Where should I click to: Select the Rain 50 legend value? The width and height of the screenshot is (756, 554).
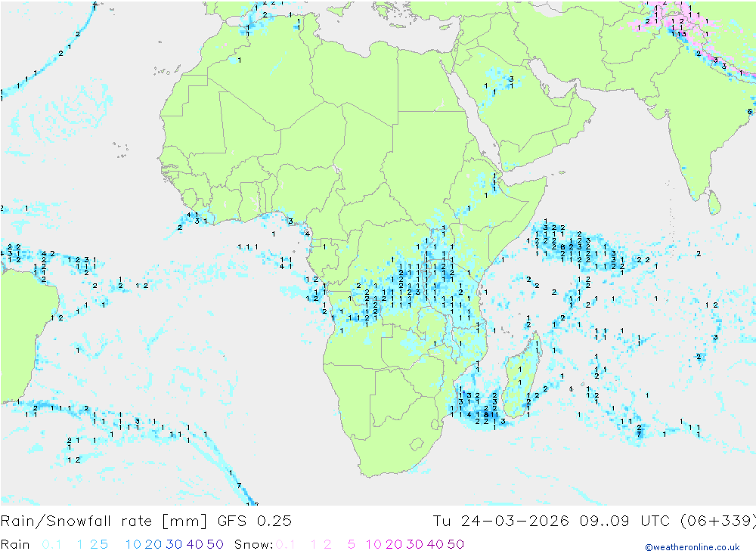215,544
